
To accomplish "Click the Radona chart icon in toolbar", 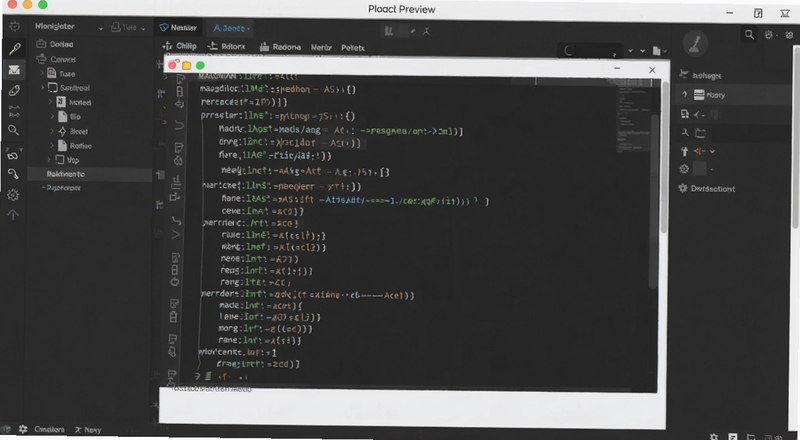I will [264, 47].
